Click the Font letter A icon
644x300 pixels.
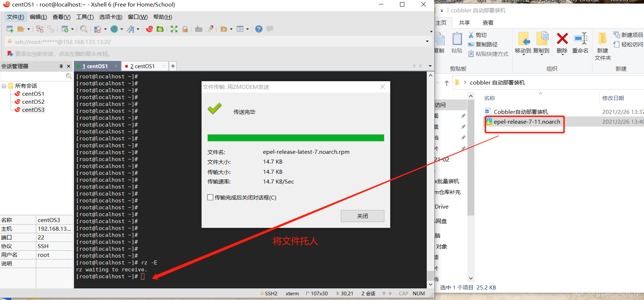131,29
